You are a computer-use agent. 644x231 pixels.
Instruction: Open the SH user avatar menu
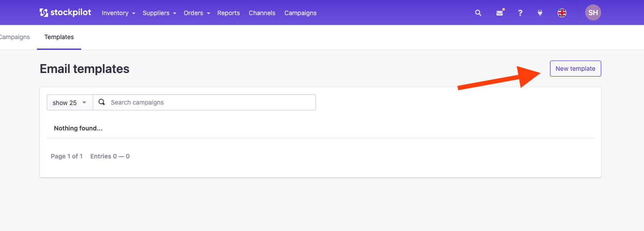(x=593, y=12)
